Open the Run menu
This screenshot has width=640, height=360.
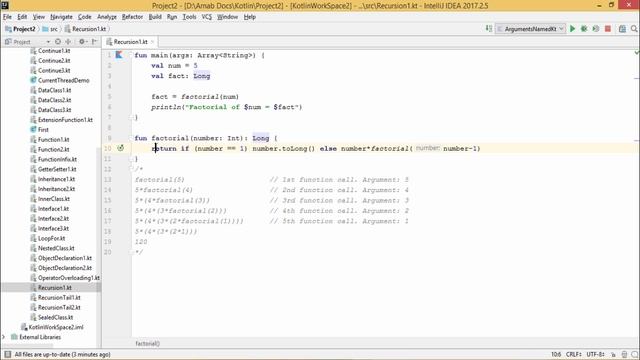[x=172, y=17]
